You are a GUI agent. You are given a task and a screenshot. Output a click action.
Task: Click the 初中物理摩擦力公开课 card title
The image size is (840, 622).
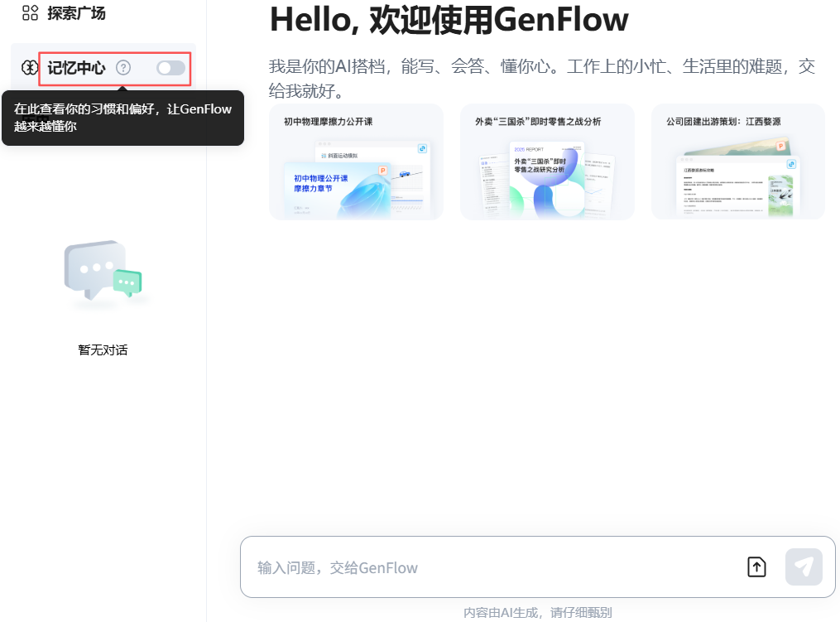point(328,122)
